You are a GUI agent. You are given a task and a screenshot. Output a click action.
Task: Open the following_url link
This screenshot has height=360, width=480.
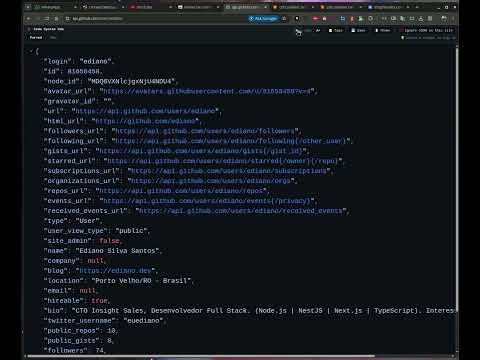pos(231,141)
